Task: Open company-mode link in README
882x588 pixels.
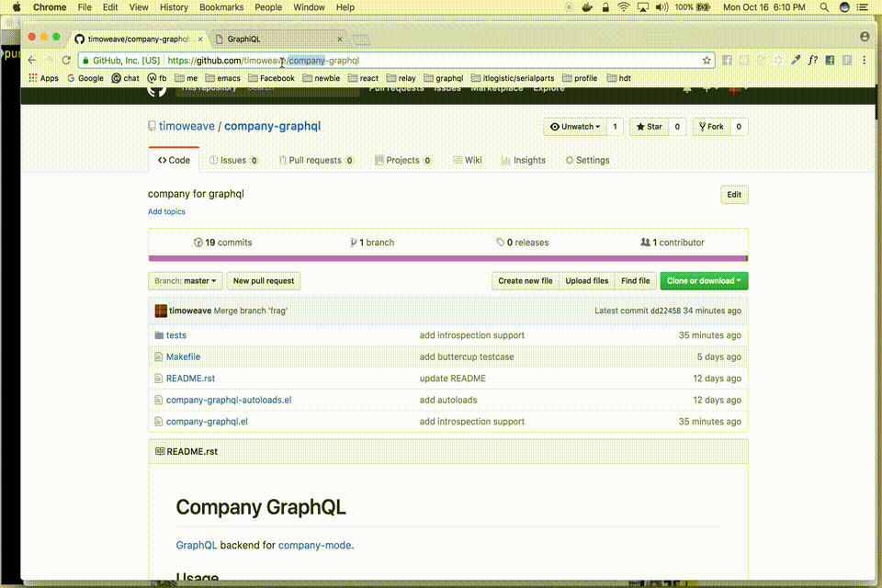Action: [314, 545]
